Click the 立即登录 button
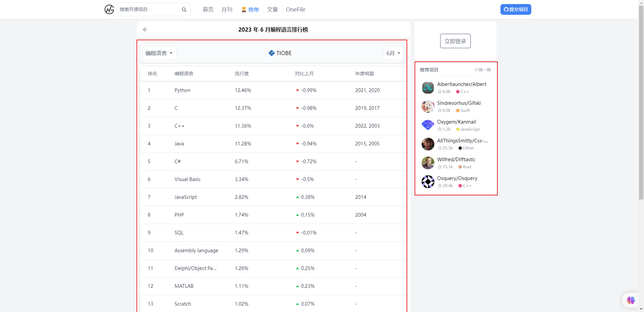Image resolution: width=644 pixels, height=312 pixels. [455, 41]
